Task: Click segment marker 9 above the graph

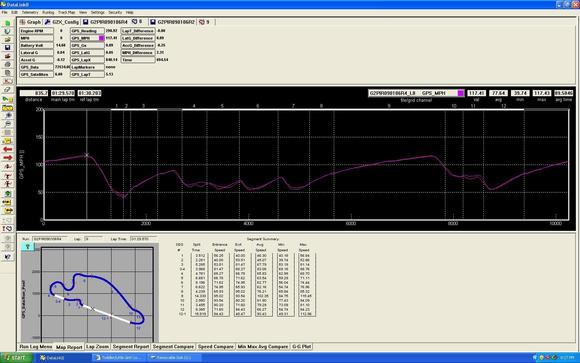Action: pos(389,106)
